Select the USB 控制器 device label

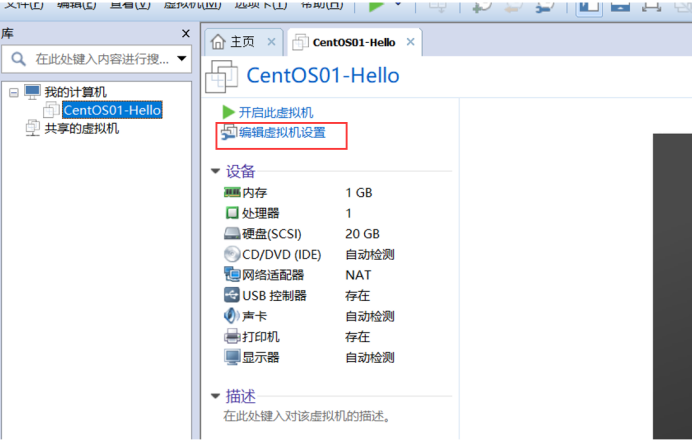(x=274, y=296)
